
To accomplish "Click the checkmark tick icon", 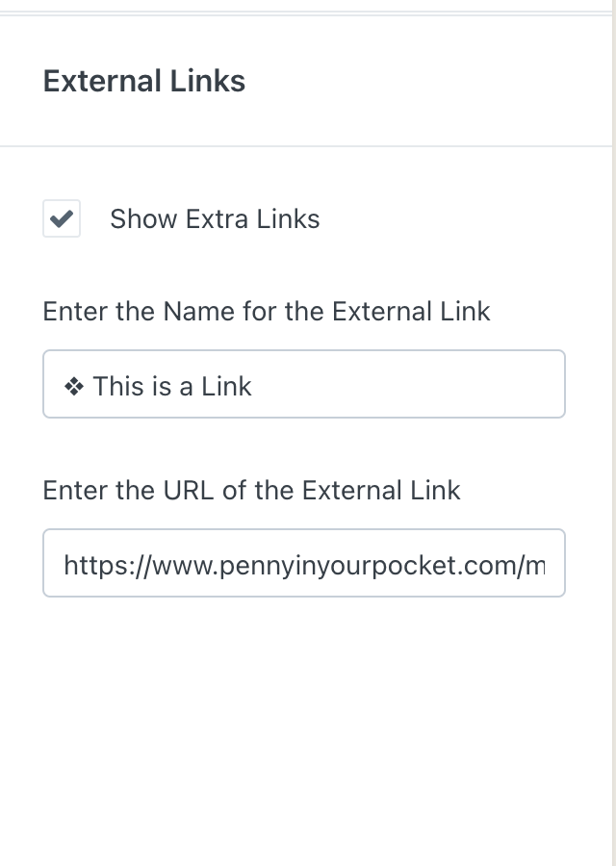I will click(x=62, y=218).
